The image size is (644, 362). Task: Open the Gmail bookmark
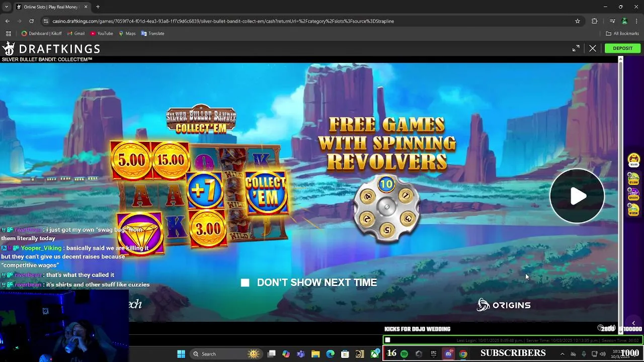point(76,34)
